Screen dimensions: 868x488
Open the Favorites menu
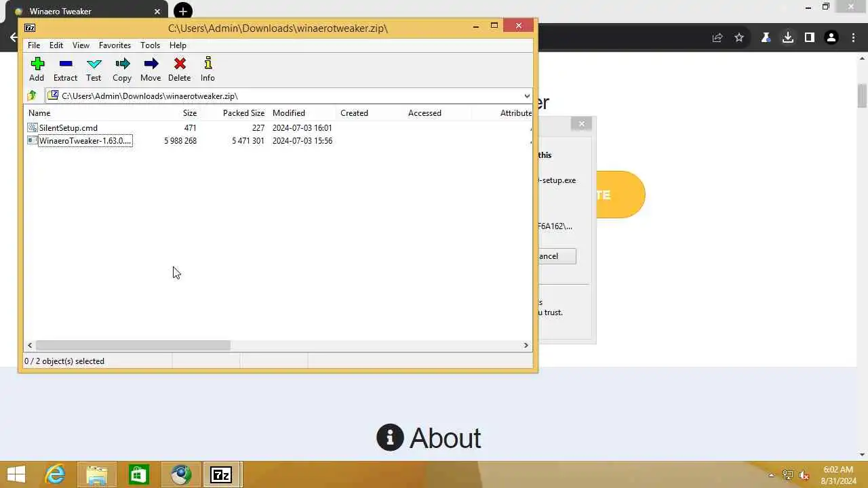tap(115, 45)
